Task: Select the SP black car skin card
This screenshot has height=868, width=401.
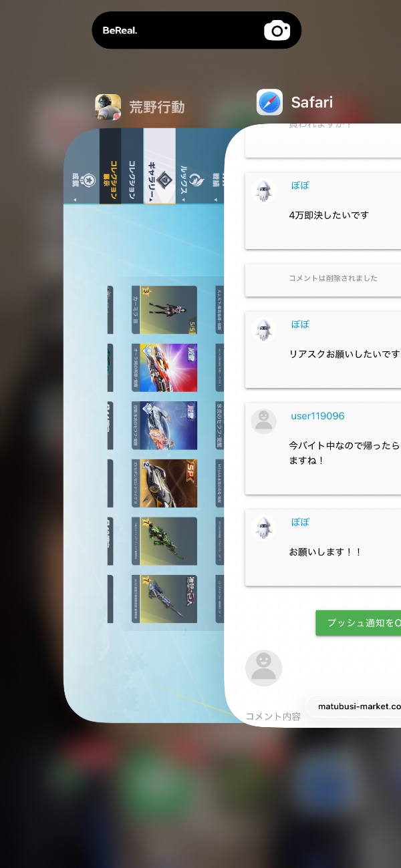Action: (164, 483)
